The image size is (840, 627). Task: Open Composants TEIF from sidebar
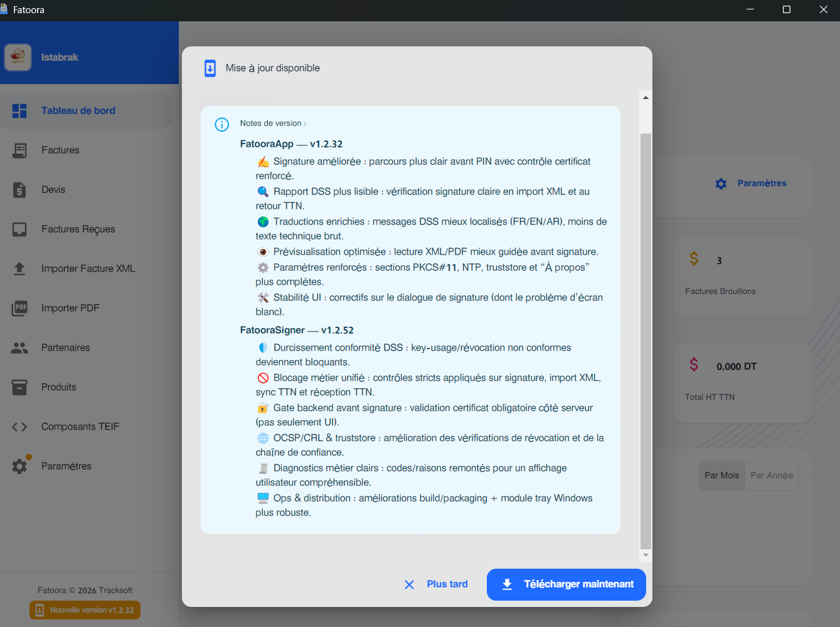tap(87, 427)
